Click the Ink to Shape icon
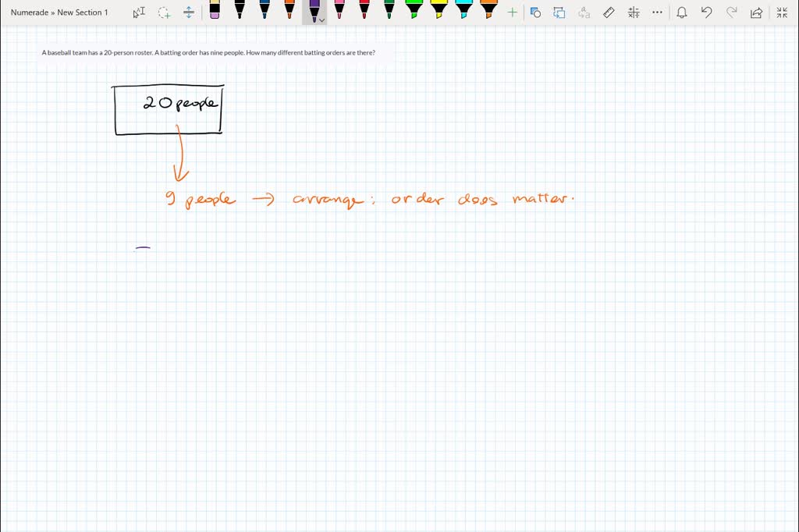The image size is (799, 532). click(x=559, y=12)
